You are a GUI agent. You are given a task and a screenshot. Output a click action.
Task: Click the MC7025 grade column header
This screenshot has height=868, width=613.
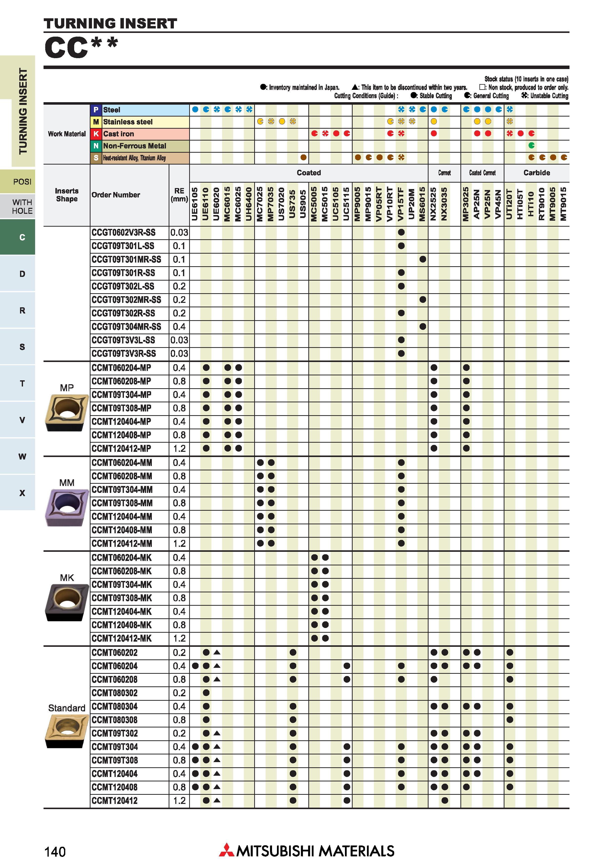(x=260, y=204)
